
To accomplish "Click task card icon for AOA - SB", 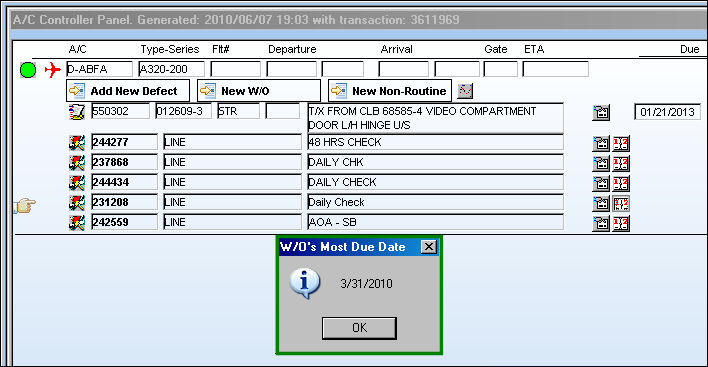I will click(621, 223).
